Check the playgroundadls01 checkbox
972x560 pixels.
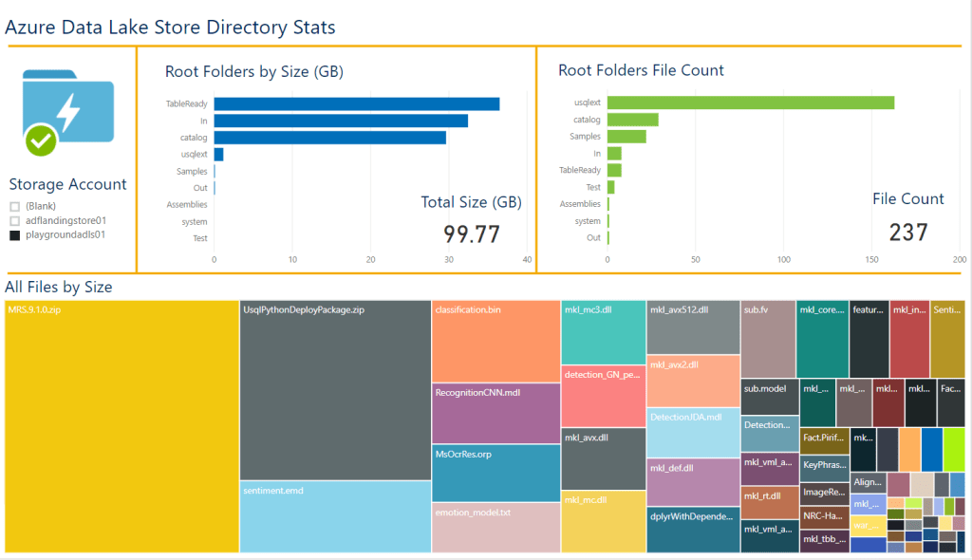pyautogui.click(x=13, y=235)
